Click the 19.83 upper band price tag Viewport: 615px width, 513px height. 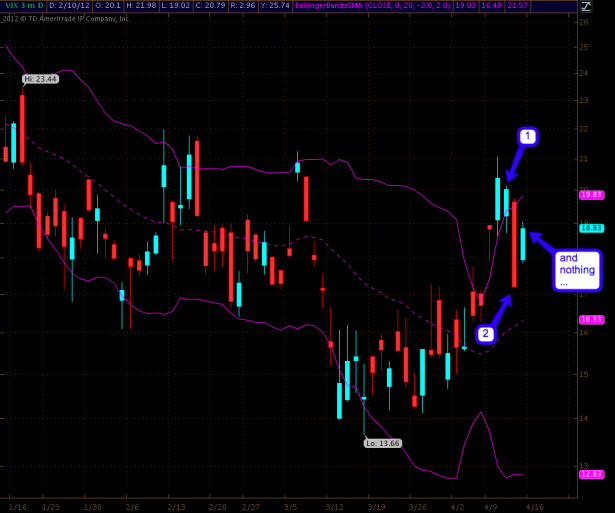pos(591,196)
